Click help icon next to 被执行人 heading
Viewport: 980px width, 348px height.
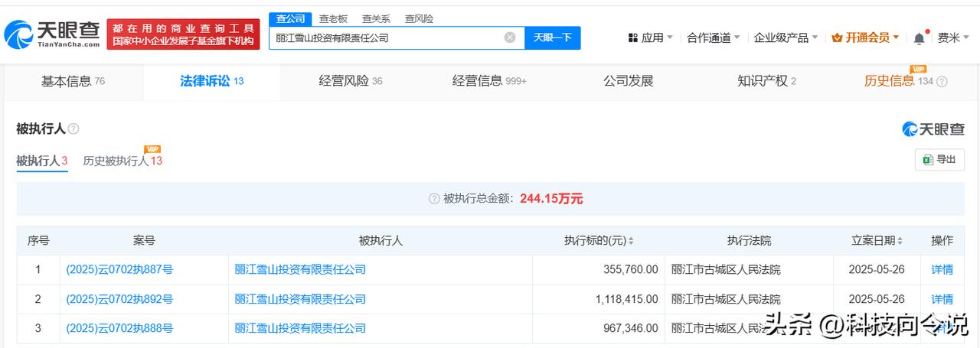pos(73,128)
